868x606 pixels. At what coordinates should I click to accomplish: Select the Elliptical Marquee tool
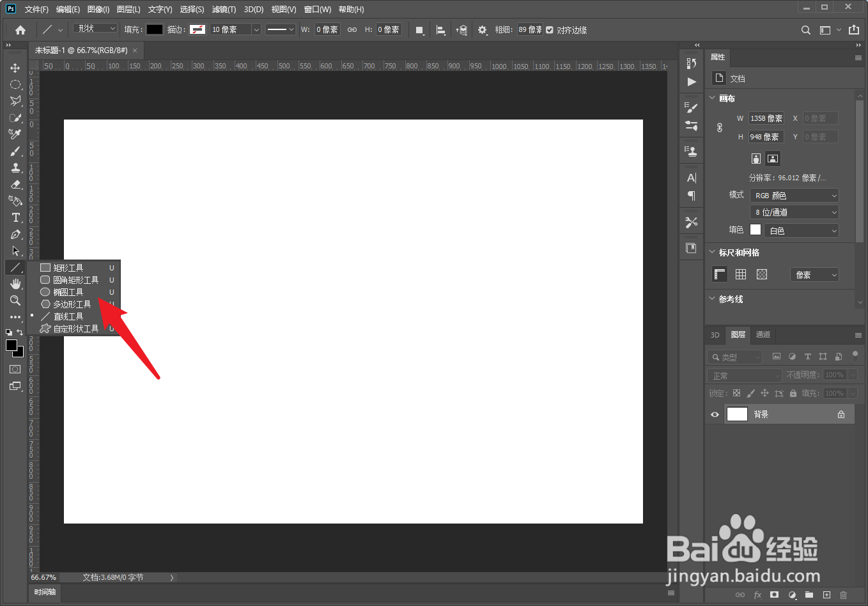pos(15,84)
